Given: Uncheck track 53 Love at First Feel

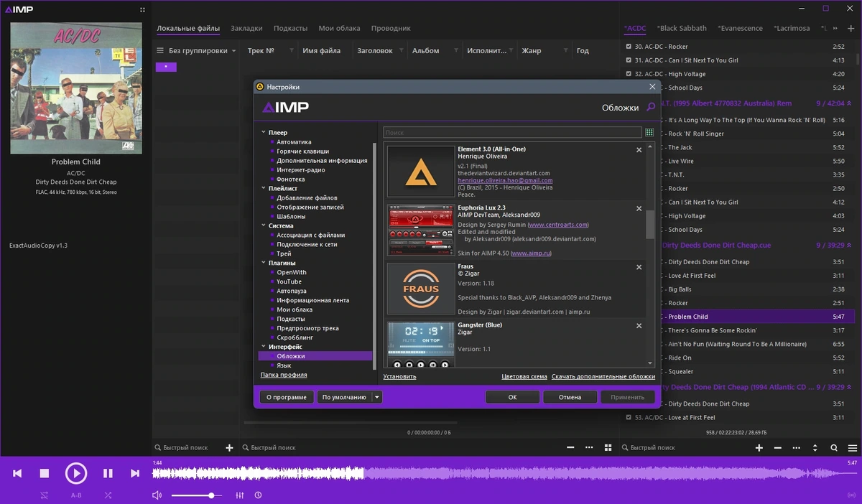Looking at the screenshot, I should tap(629, 417).
